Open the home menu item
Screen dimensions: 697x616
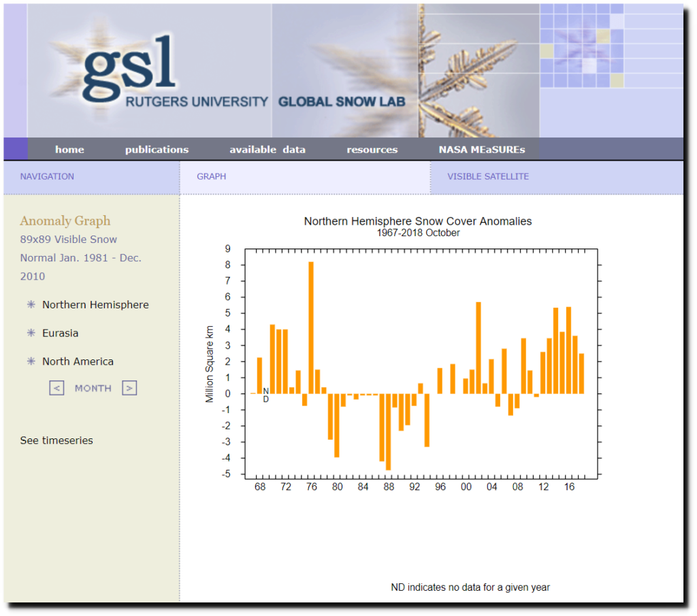tap(69, 150)
